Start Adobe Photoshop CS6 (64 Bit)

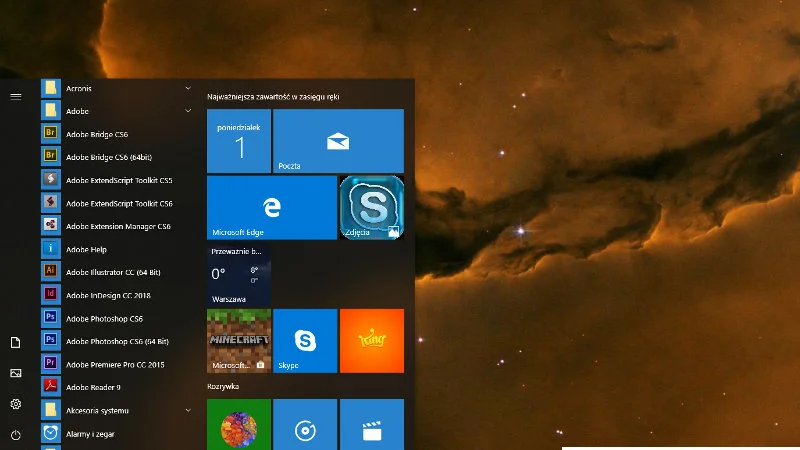(116, 341)
